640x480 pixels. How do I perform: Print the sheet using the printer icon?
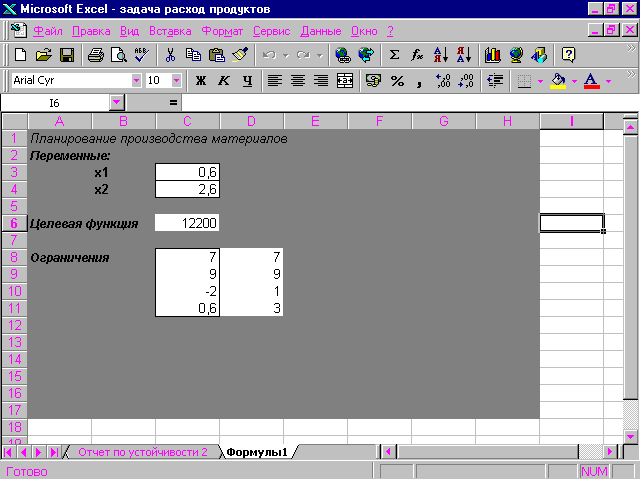point(96,55)
